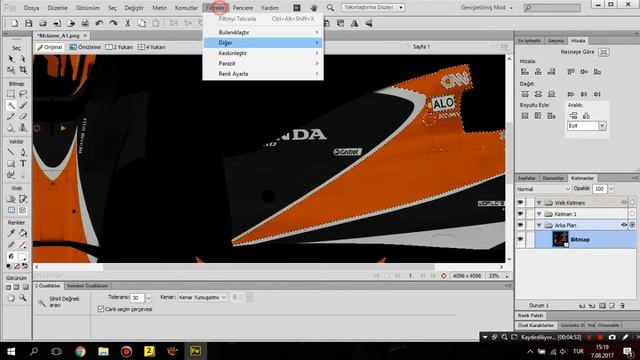The image size is (640, 360).
Task: Select the Text tool
Action: pyautogui.click(x=23, y=164)
